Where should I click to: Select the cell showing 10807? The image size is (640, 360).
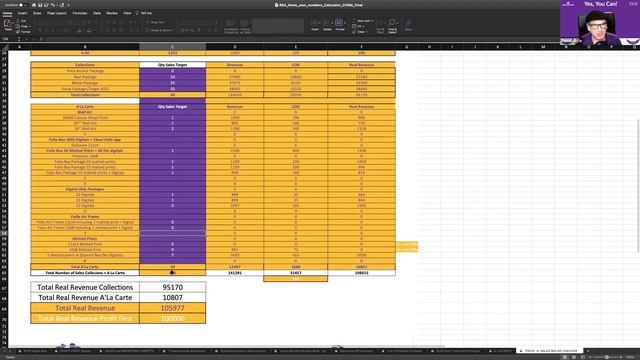pyautogui.click(x=172, y=298)
